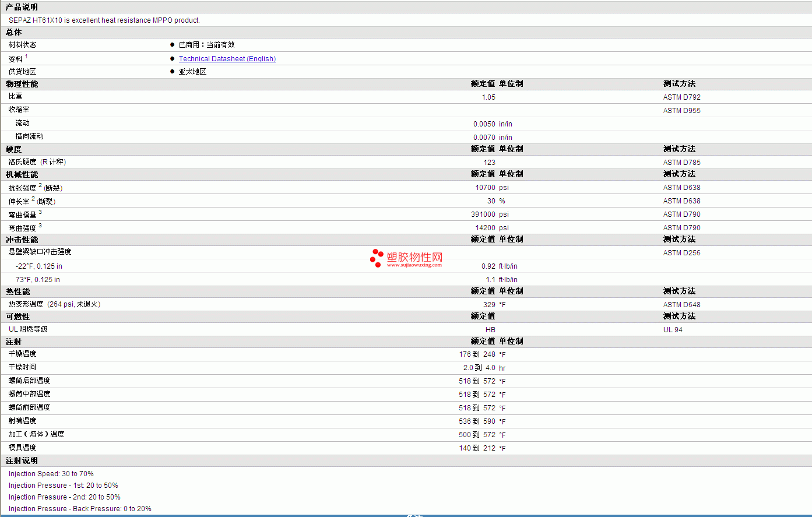This screenshot has width=812, height=517.
Task: Click the Rockwell hardness value 123
Action: point(490,163)
